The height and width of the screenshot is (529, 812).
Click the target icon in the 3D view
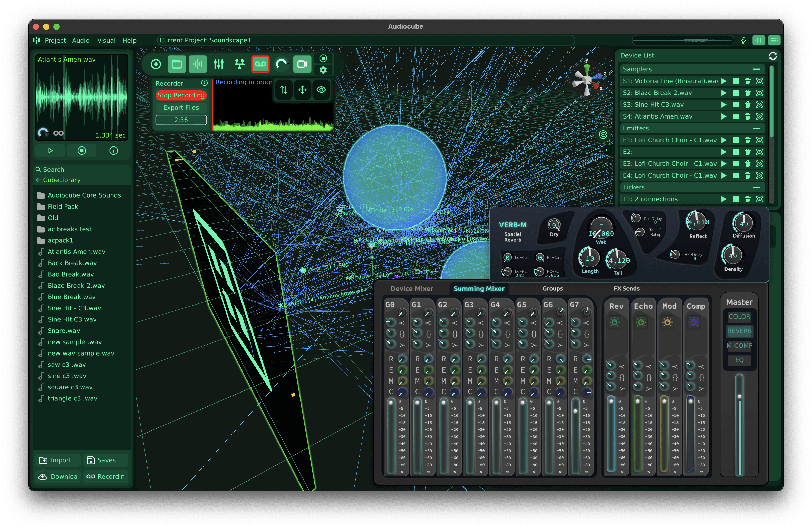(603, 134)
